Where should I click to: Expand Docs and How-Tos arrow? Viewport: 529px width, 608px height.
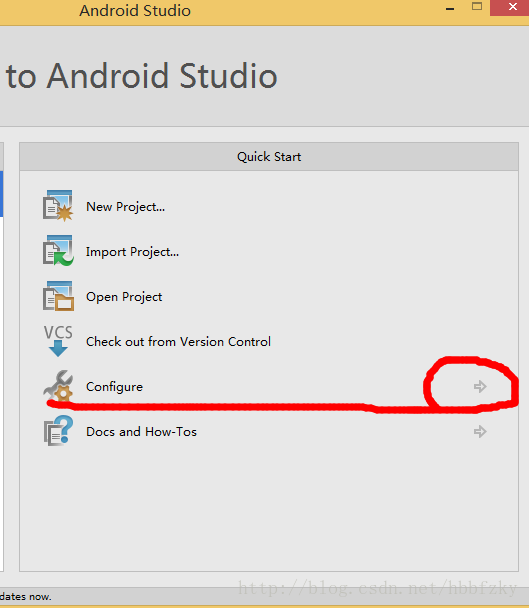point(480,431)
